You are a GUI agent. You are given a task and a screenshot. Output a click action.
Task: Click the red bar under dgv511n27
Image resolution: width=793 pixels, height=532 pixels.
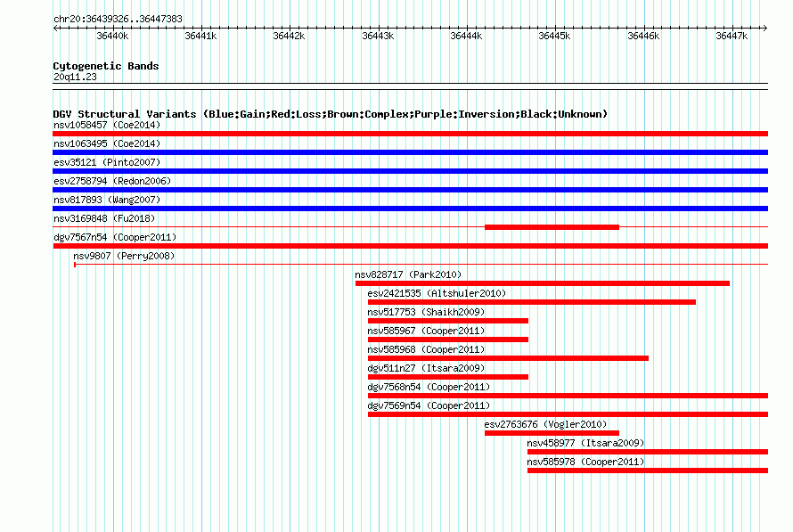pos(448,377)
